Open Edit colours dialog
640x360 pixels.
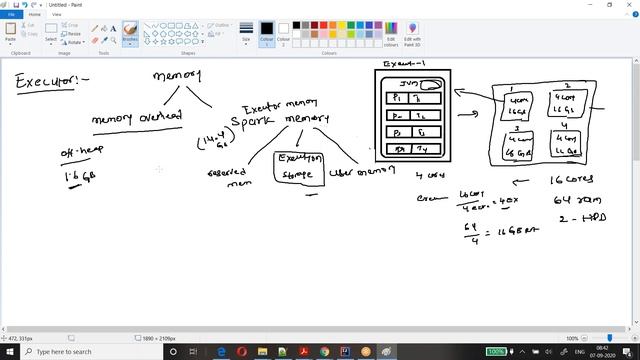[x=391, y=34]
